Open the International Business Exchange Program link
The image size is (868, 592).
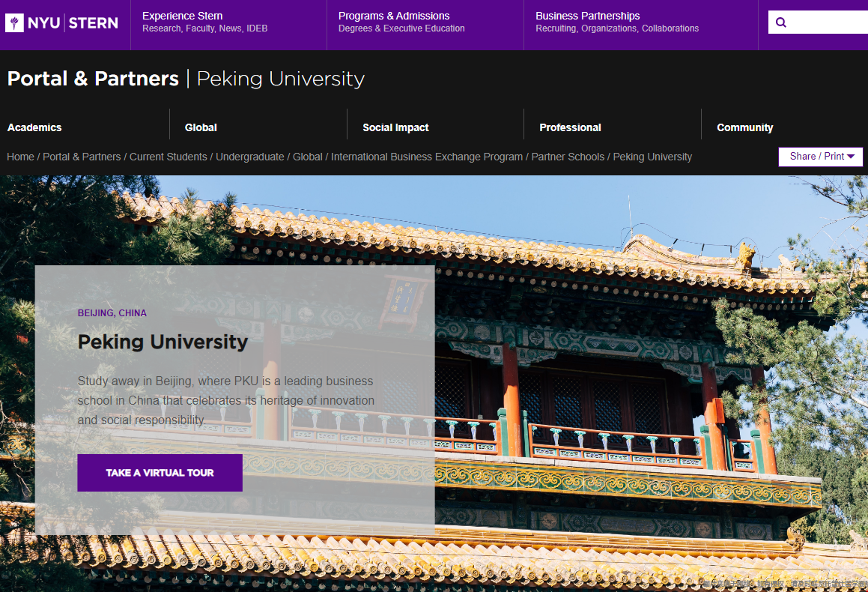click(x=427, y=157)
